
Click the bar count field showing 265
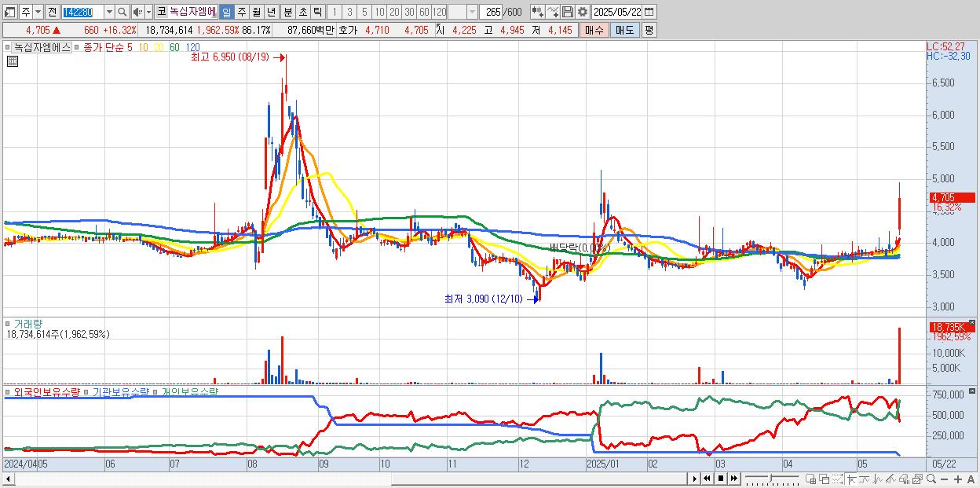pyautogui.click(x=492, y=12)
